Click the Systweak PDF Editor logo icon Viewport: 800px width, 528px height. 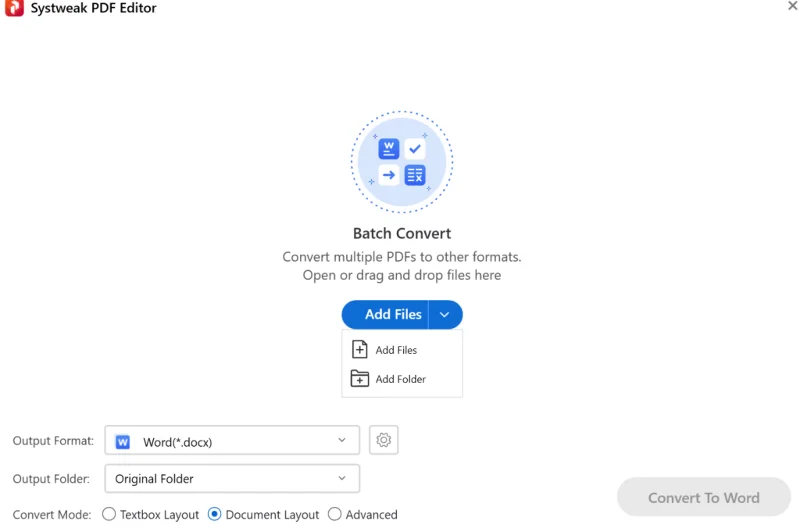pos(14,8)
